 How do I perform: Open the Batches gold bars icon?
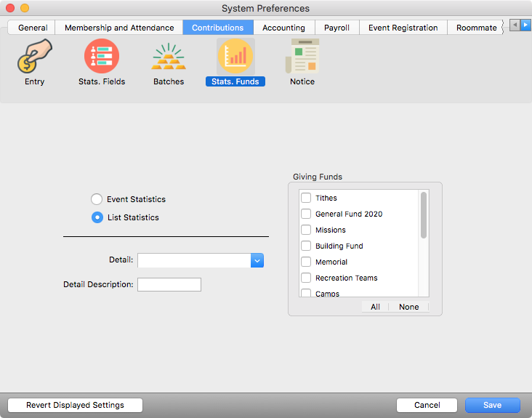[169, 57]
